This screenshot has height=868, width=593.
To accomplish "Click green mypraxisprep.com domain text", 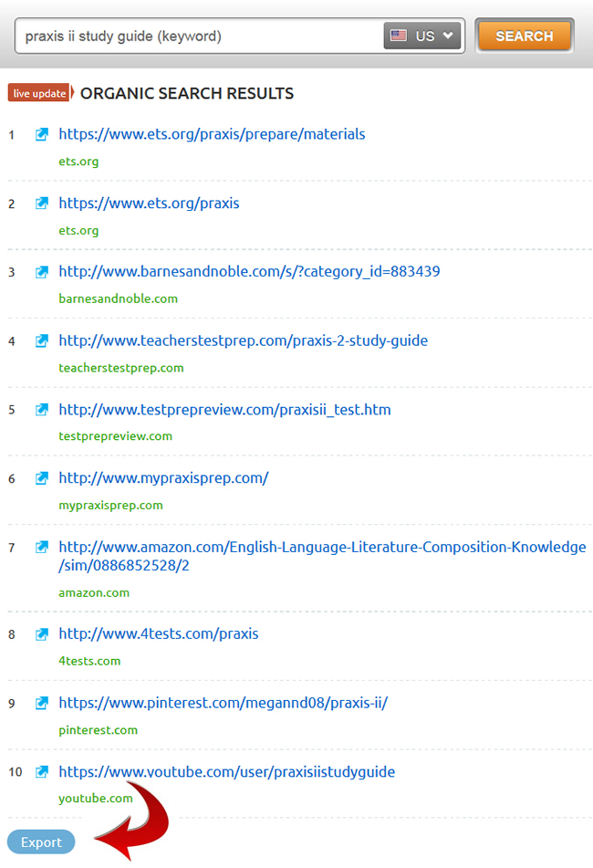I will [x=110, y=506].
